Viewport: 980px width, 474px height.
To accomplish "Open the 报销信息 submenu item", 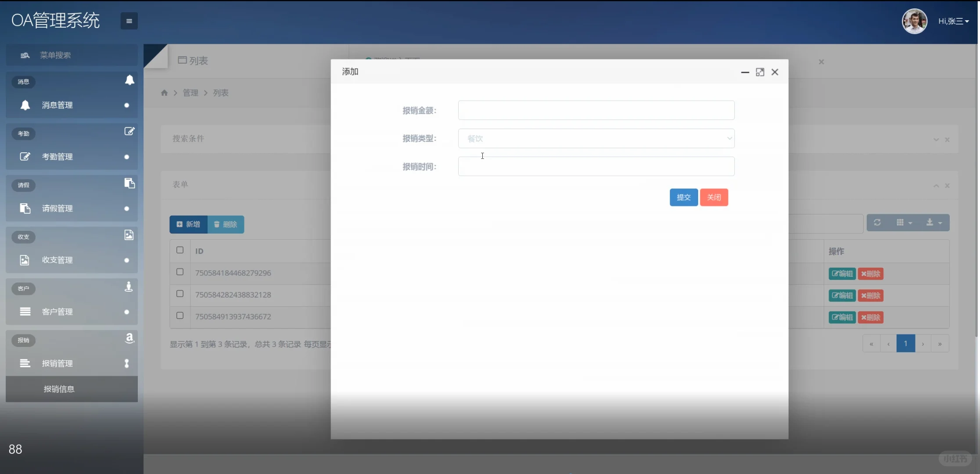I will pos(59,389).
